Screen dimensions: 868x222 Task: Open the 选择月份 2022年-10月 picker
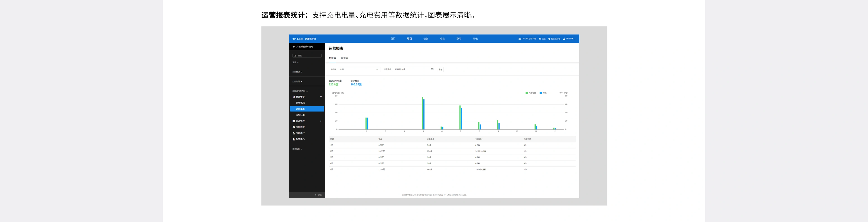(414, 69)
